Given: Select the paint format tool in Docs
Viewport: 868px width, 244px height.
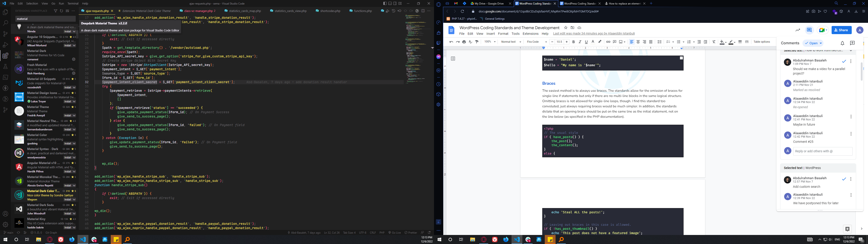Looking at the screenshot, I should tap(477, 42).
